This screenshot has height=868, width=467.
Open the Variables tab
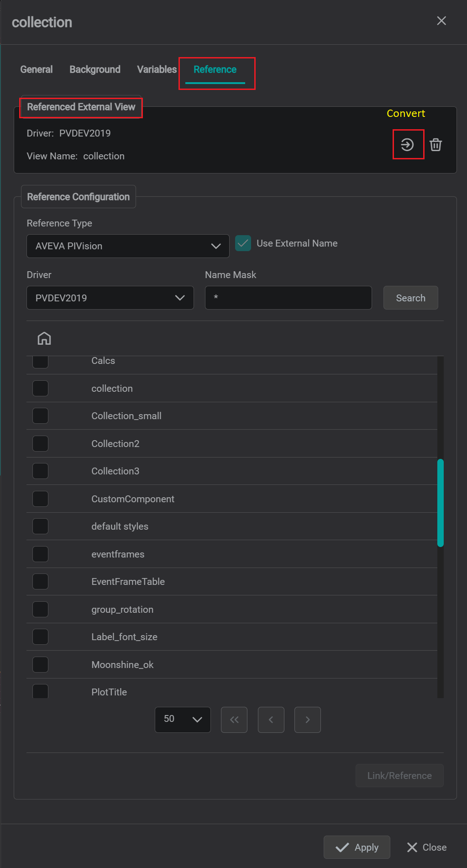(x=157, y=69)
